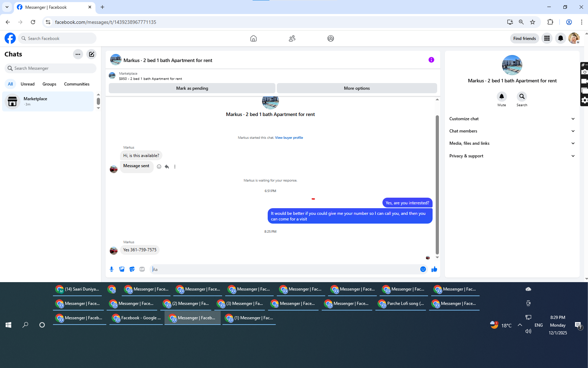Screen dimensions: 588x368
Task: Open Chats options three-dot button
Action: pyautogui.click(x=78, y=54)
